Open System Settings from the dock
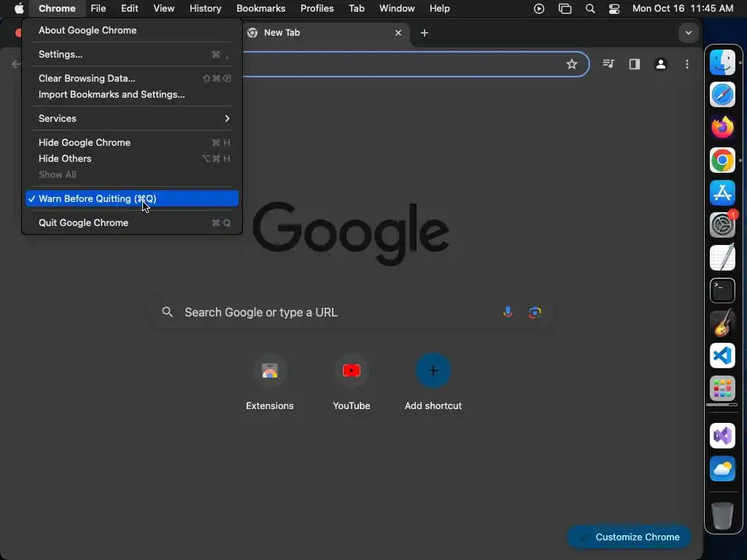This screenshot has width=747, height=560. [722, 225]
